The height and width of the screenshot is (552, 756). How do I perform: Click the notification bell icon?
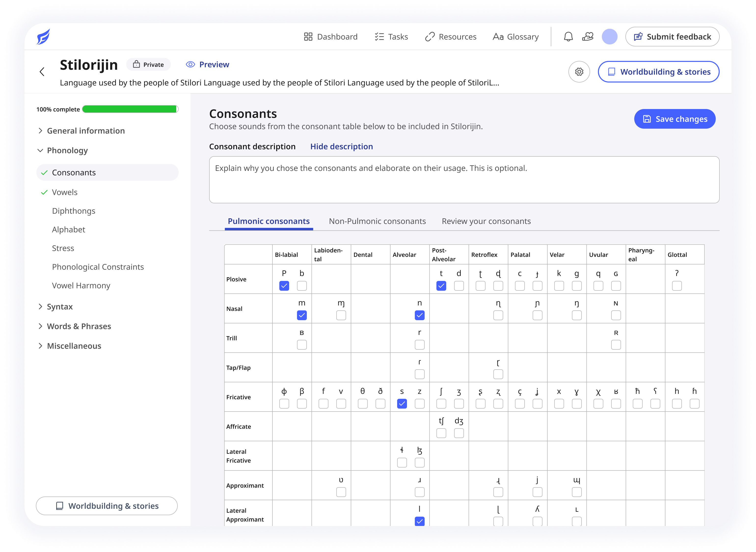pos(568,36)
